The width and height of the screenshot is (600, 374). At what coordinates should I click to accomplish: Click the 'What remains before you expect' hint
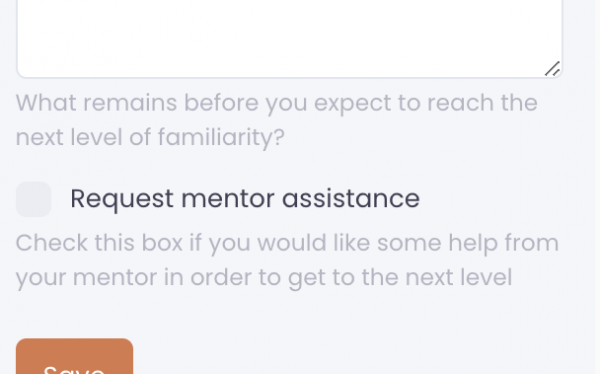tap(276, 120)
